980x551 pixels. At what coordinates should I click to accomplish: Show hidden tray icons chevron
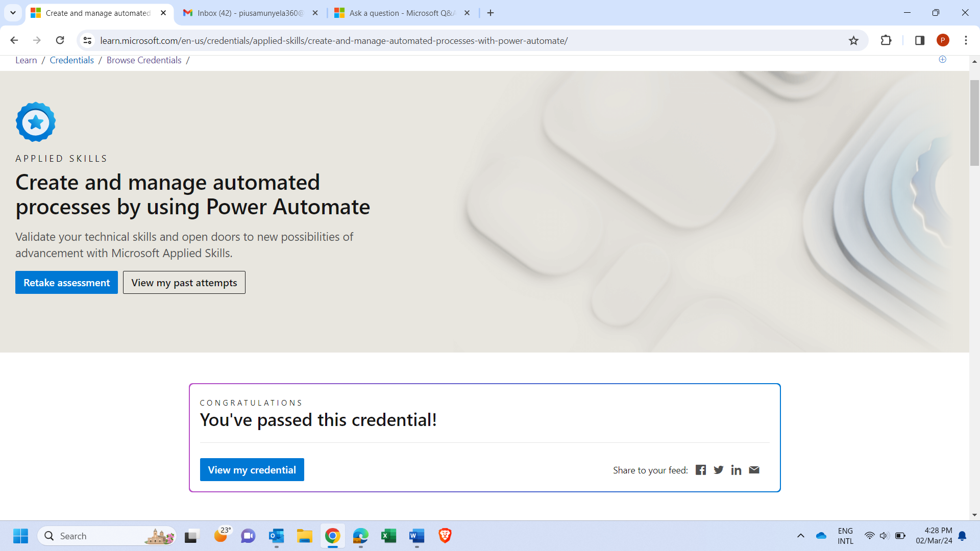click(x=801, y=536)
